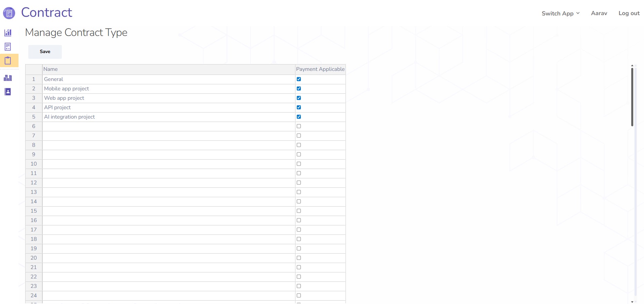644x304 pixels.
Task: Select the General name cell
Action: click(169, 79)
